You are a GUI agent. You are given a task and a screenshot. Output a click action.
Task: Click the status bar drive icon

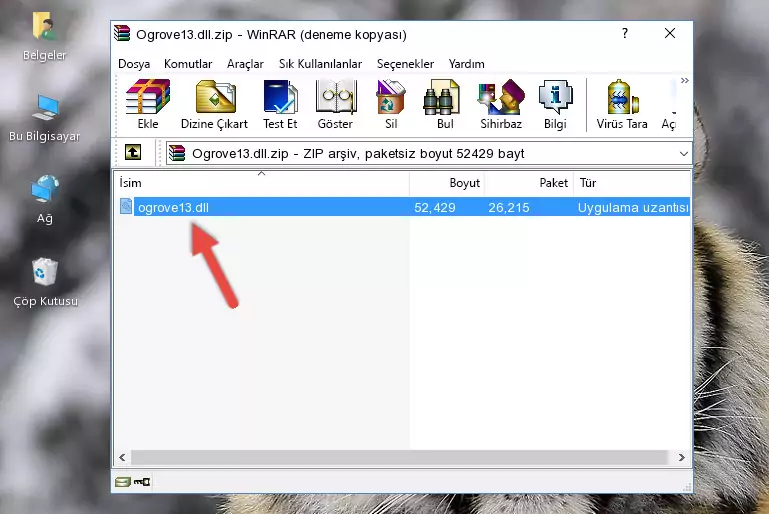123,482
